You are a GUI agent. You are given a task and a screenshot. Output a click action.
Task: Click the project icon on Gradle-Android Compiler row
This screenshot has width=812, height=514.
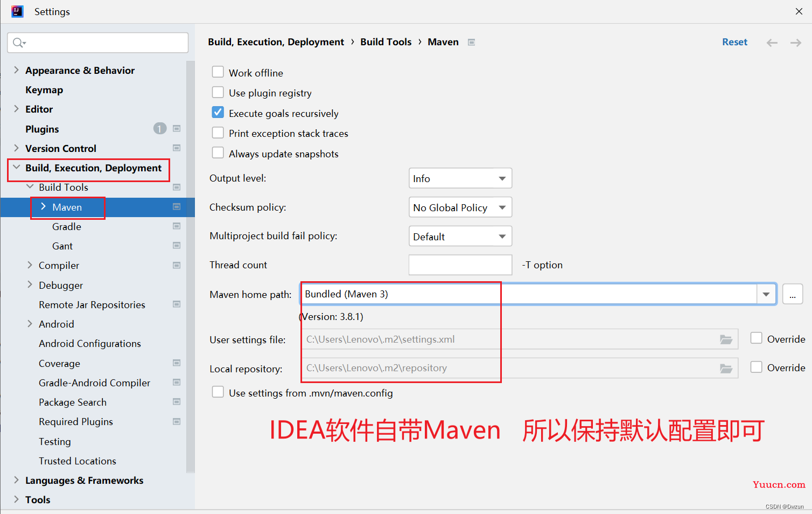[x=177, y=383]
